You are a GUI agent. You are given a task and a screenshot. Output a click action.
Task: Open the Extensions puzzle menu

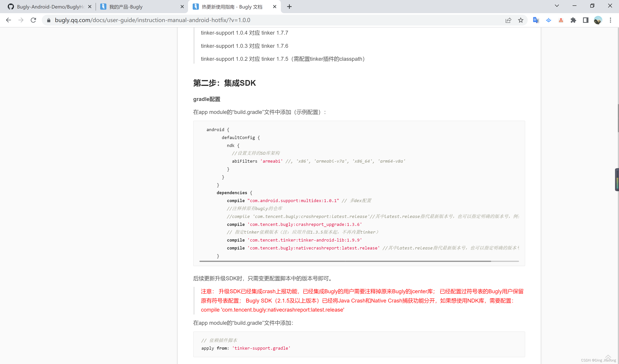(x=573, y=20)
